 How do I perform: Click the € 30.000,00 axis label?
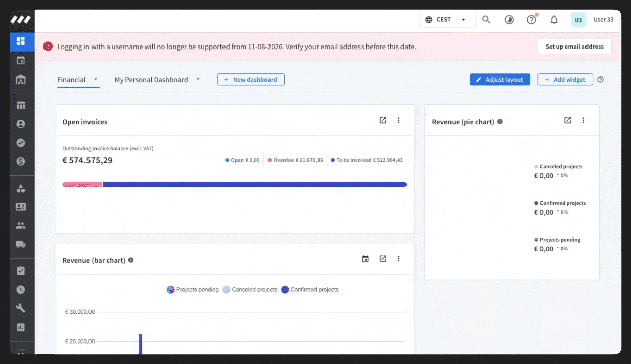[x=80, y=312]
